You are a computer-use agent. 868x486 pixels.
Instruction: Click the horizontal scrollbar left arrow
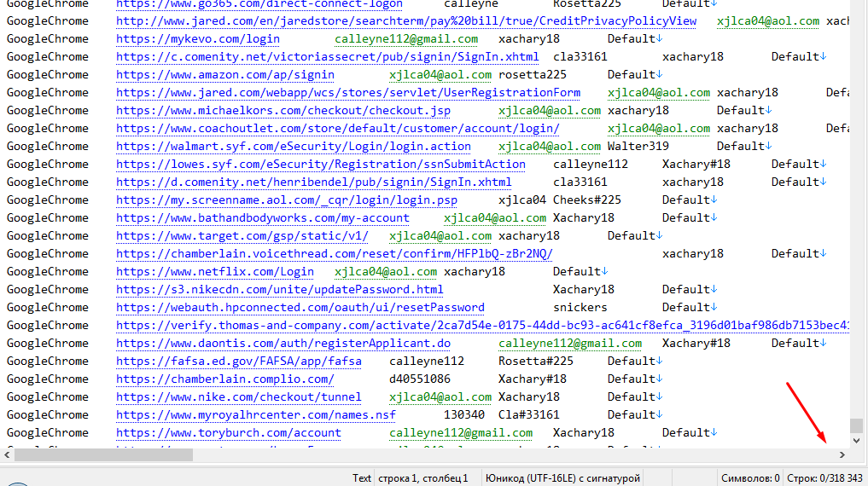pos(7,455)
